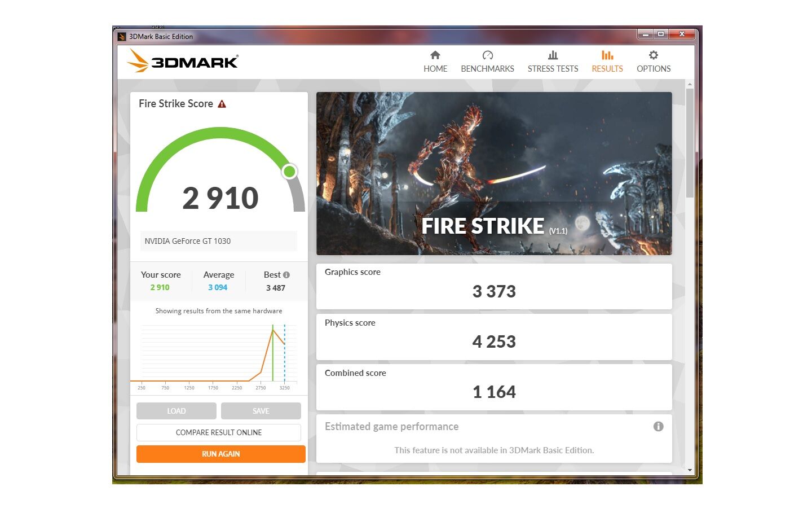Minimize the 3DMark window
The image size is (812, 508).
(x=646, y=34)
